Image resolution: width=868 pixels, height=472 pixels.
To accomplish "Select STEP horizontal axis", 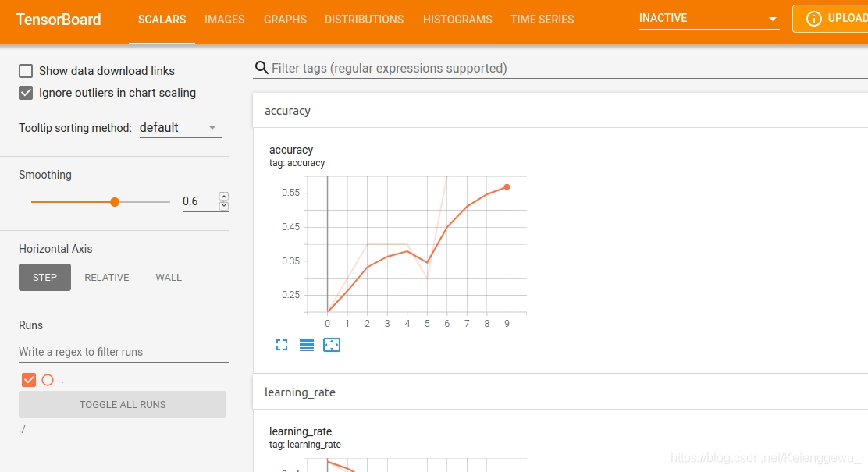I will click(44, 277).
